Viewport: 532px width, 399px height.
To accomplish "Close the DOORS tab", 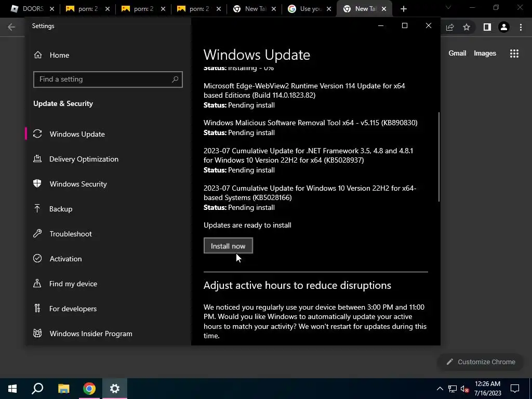I will coord(52,9).
